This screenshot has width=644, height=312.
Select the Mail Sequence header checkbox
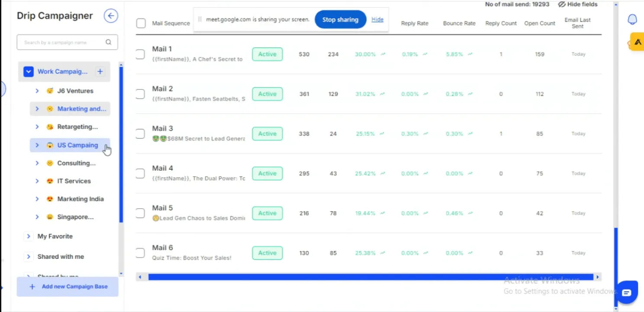point(141,23)
